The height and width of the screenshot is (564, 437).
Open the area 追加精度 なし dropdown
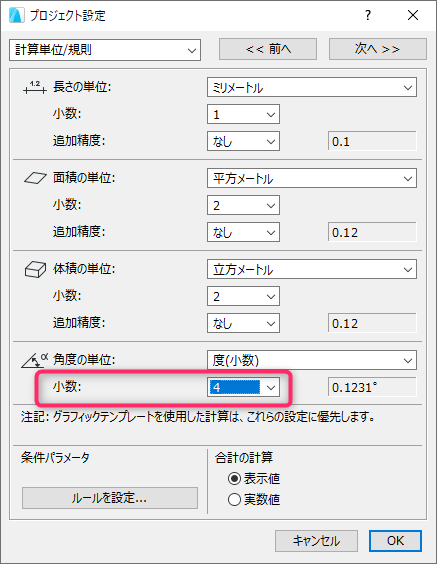(243, 232)
